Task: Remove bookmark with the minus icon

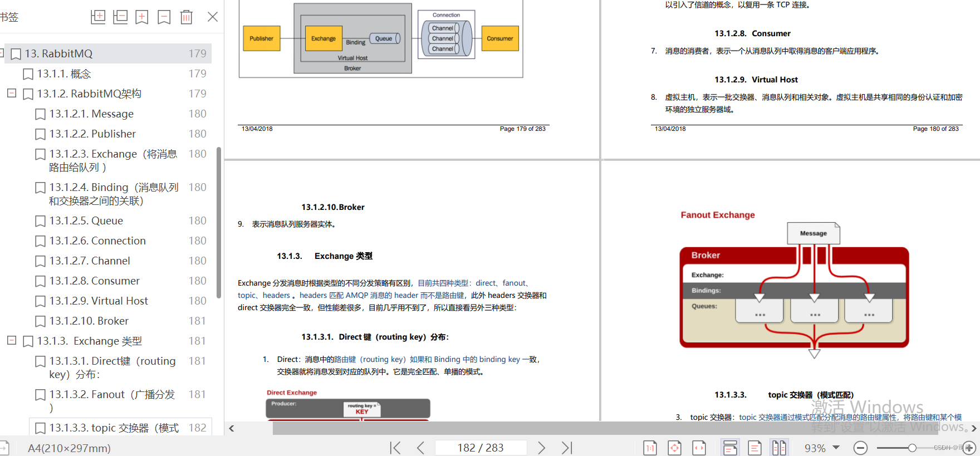Action: 164,17
